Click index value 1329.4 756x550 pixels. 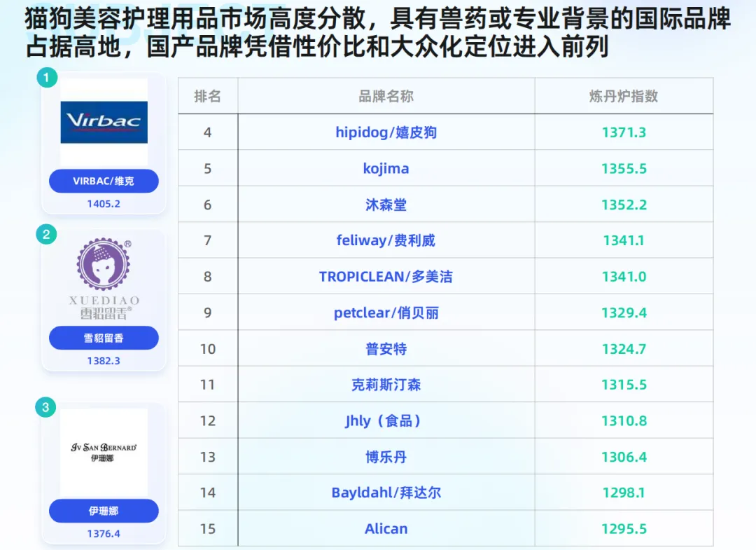(x=624, y=312)
